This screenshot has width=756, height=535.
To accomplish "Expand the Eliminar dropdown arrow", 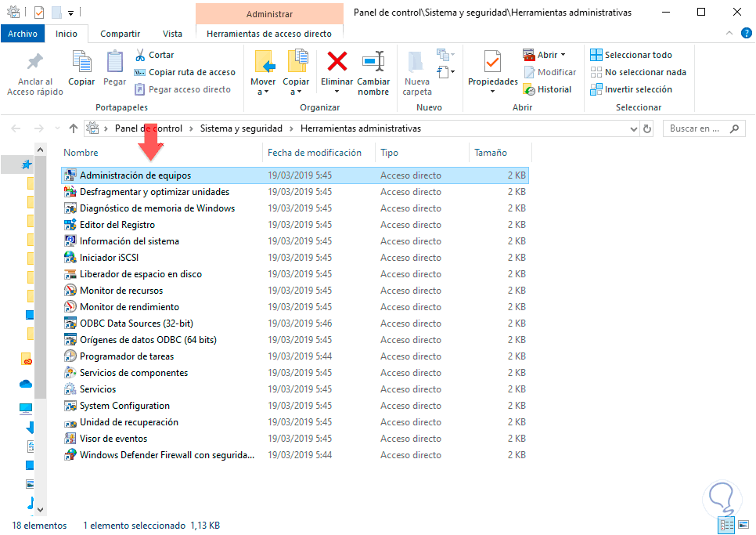I will point(337,92).
